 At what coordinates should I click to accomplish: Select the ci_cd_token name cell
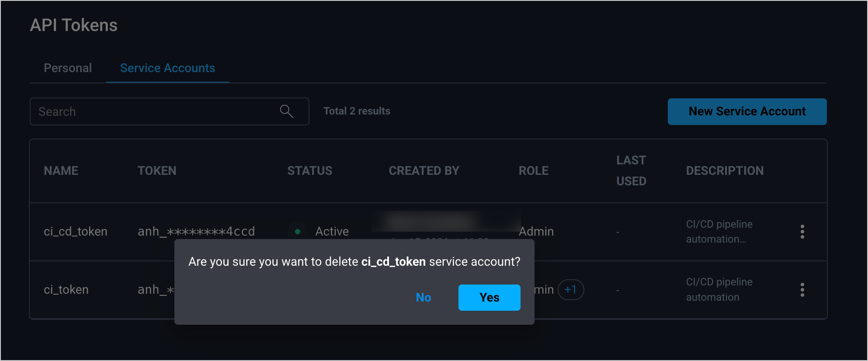tap(76, 232)
